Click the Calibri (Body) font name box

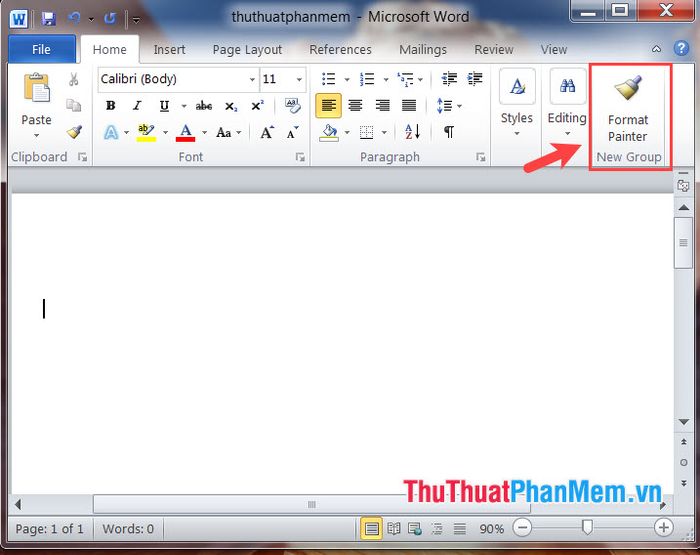(x=173, y=79)
